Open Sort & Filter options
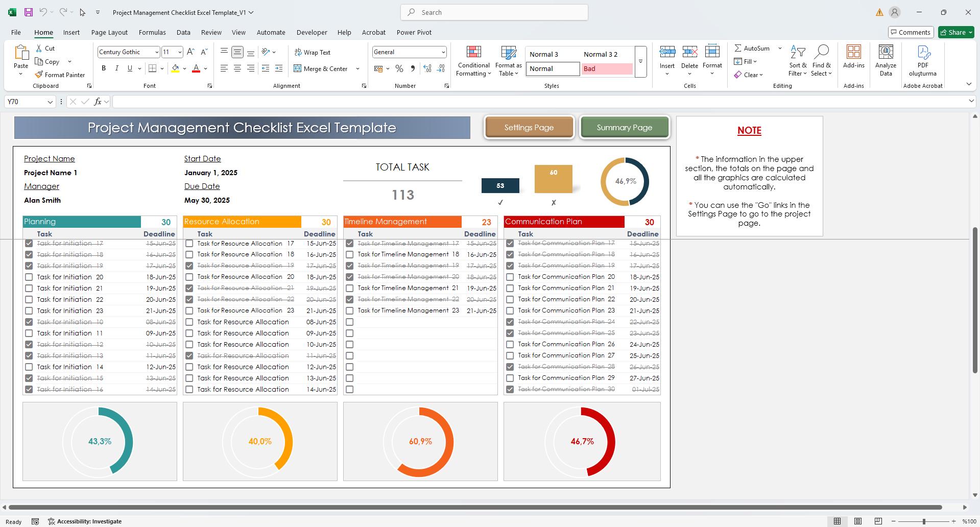The image size is (980, 527). pyautogui.click(x=798, y=61)
